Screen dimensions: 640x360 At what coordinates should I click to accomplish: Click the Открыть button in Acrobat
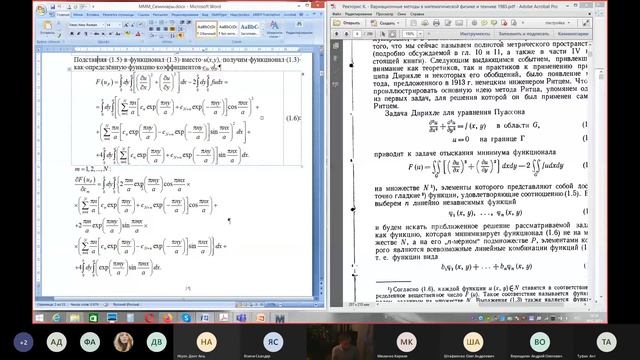pyautogui.click(x=347, y=23)
